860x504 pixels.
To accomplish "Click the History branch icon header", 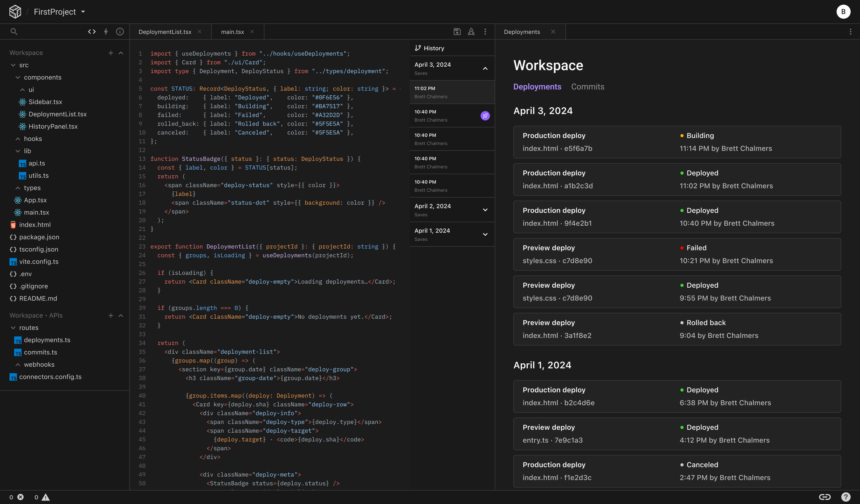I will (x=418, y=48).
